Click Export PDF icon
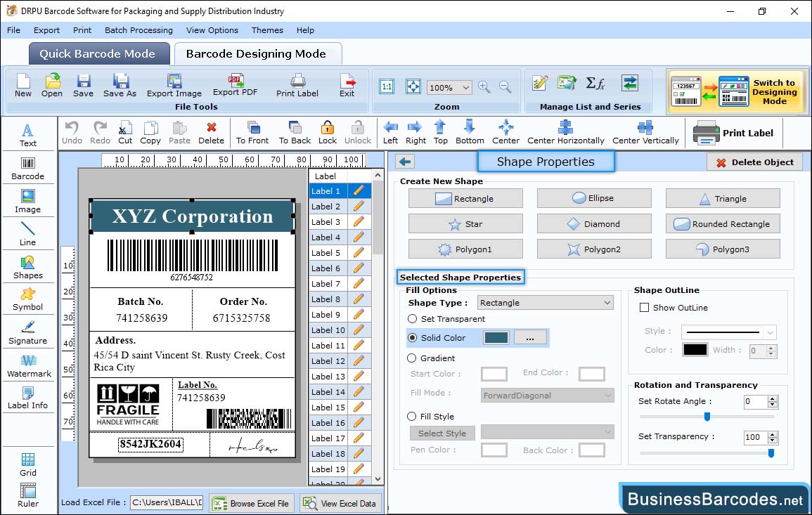The image size is (812, 515). [236, 80]
